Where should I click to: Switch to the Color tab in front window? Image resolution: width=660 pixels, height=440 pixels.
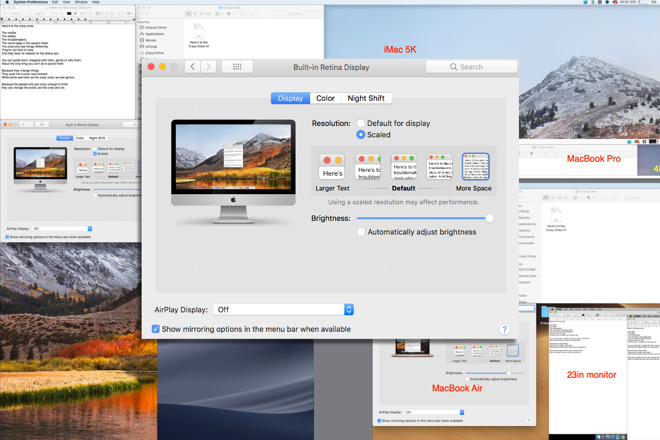pos(325,98)
